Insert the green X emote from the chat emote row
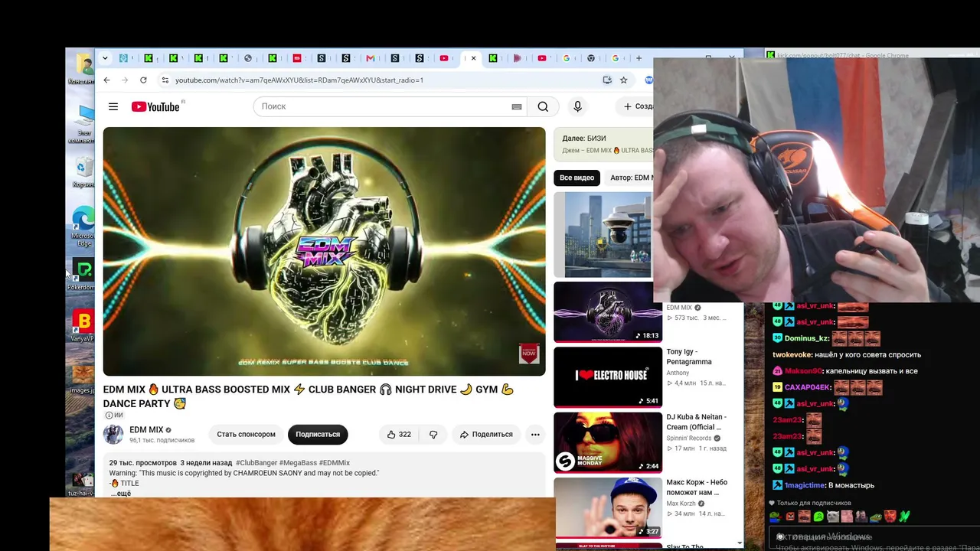Viewport: 980px width, 551px height. [905, 517]
